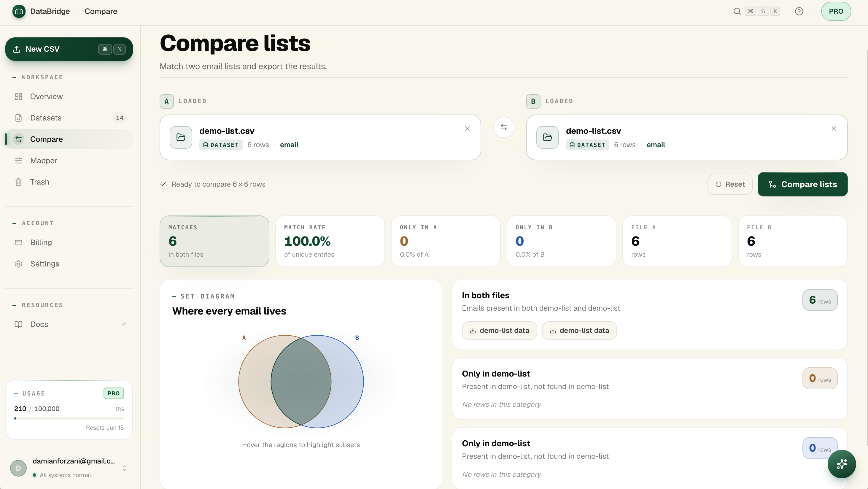Open Docs external link
Image resolution: width=868 pixels, height=489 pixels.
click(x=69, y=325)
